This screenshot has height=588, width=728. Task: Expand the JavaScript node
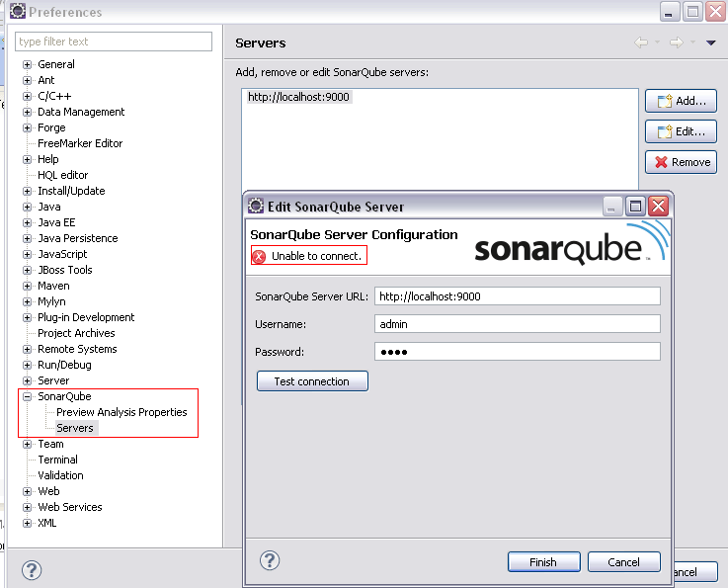point(27,254)
